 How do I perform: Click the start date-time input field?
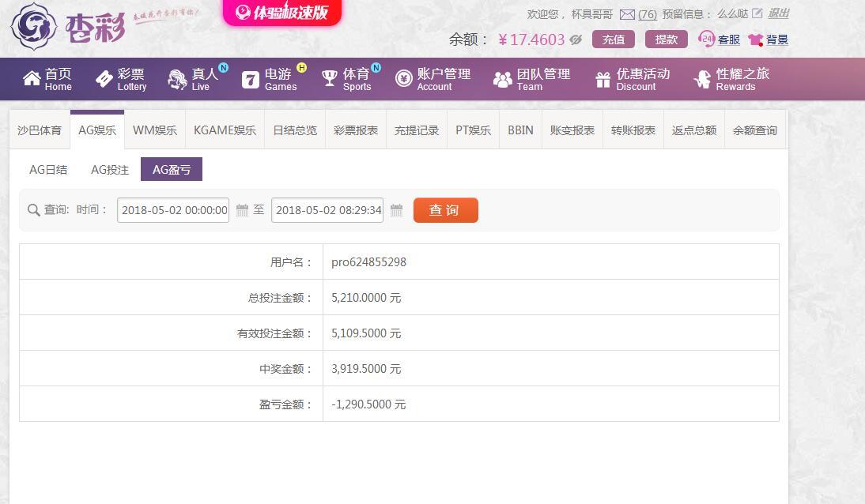point(172,210)
